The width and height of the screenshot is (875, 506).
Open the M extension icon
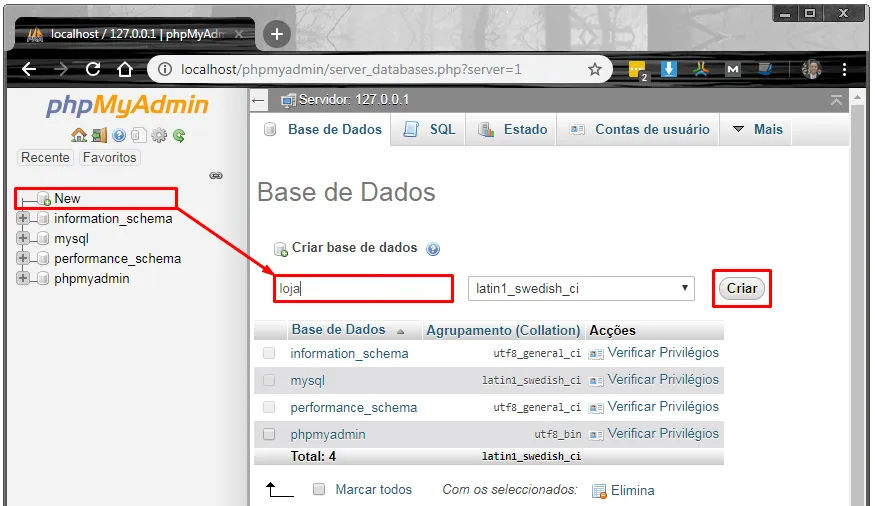[733, 69]
